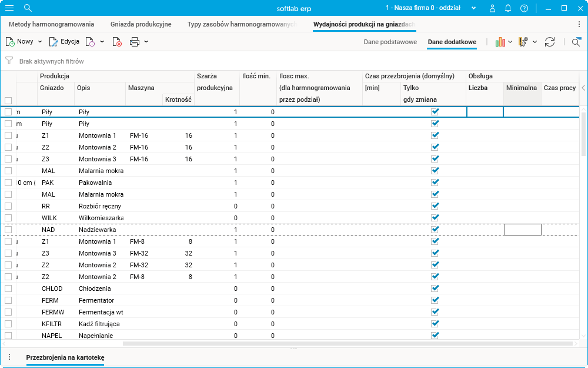Click the Edycja button

(64, 42)
